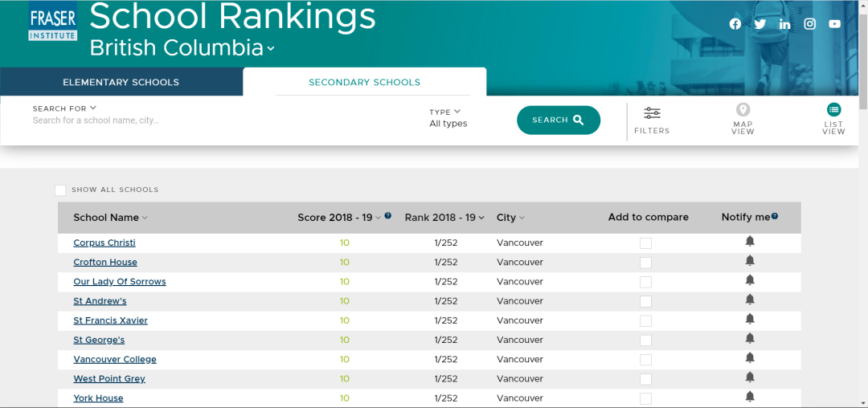The image size is (868, 408).
Task: Open the Fraser Institute Facebook page icon
Action: tap(735, 24)
